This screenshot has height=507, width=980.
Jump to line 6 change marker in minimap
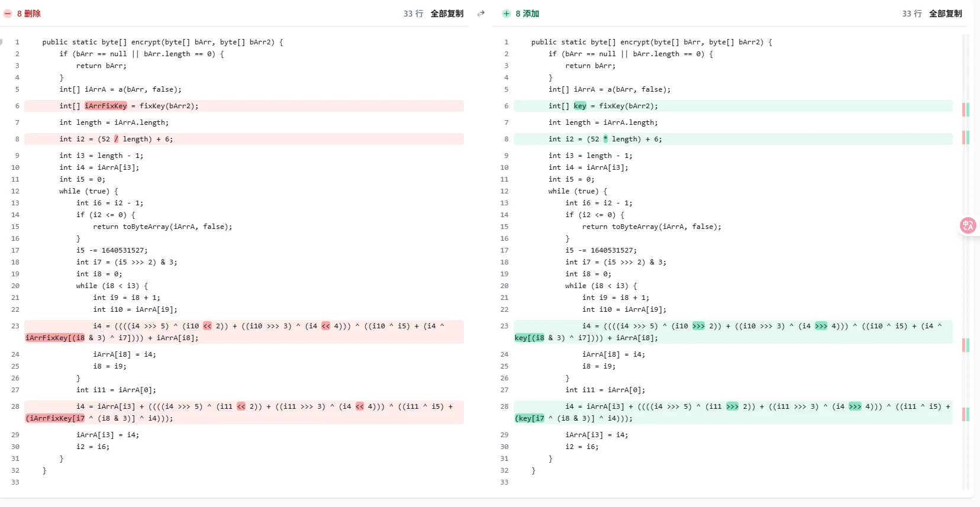(965, 109)
